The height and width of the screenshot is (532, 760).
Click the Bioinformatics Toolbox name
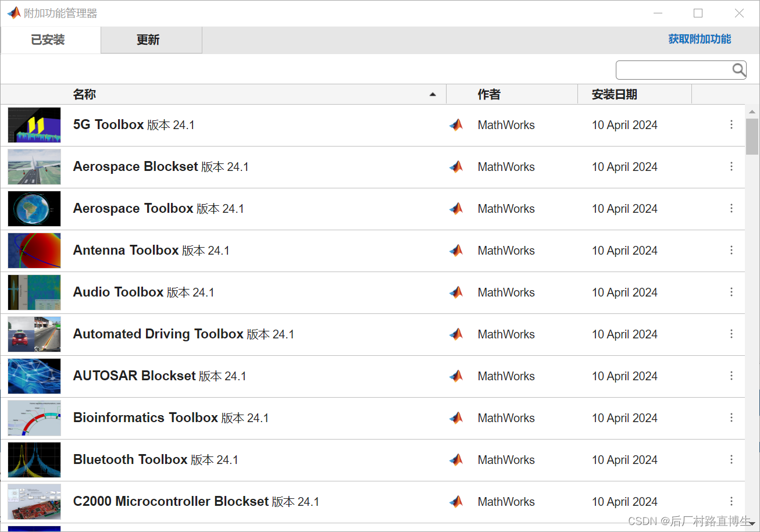[145, 417]
